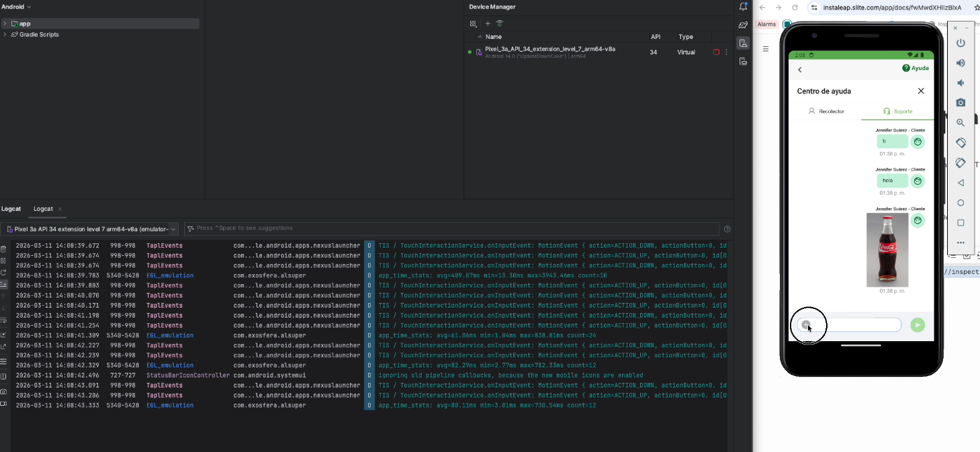The image size is (980, 452).
Task: Open the Android project view dropdown
Action: 16,7
